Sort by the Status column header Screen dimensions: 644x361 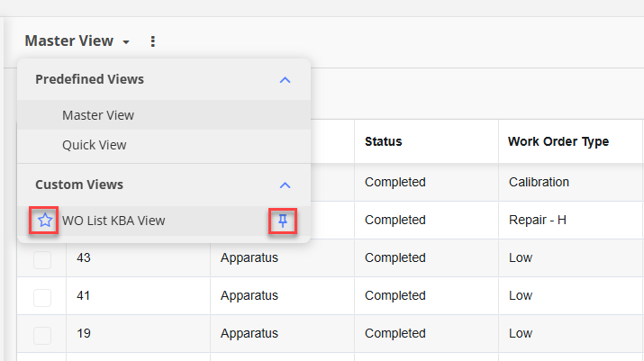[383, 141]
